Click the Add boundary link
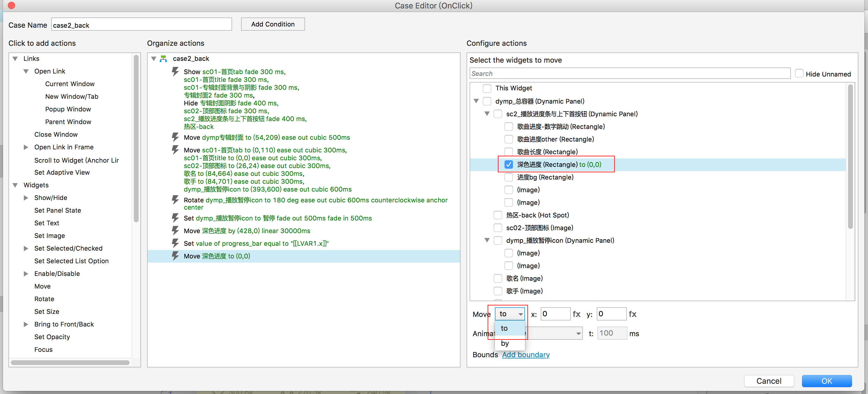 pos(525,355)
